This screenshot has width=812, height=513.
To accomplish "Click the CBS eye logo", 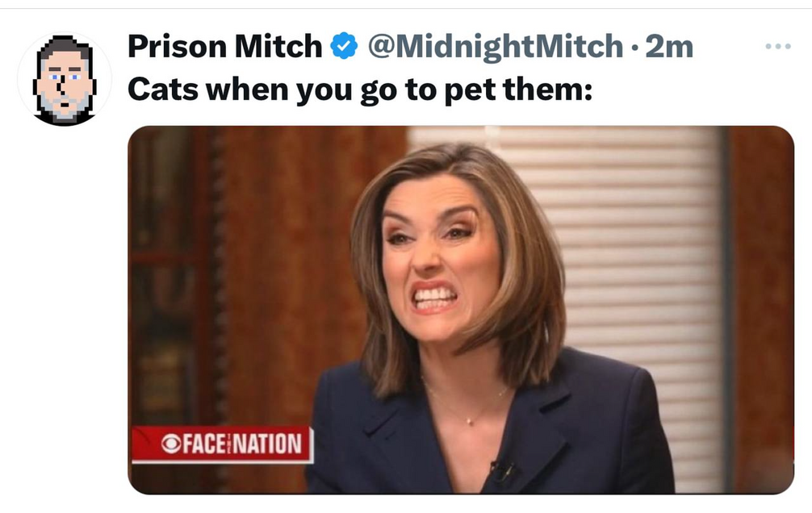I will (x=170, y=444).
